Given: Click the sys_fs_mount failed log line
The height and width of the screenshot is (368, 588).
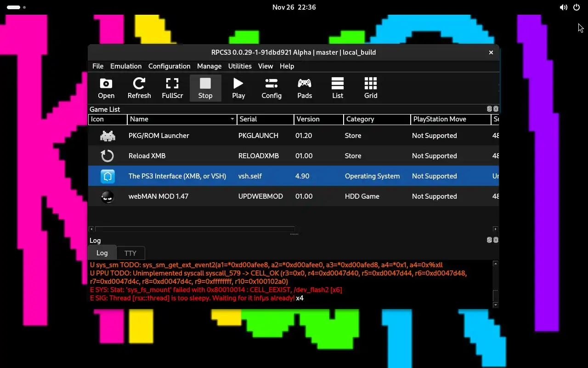Looking at the screenshot, I should point(216,290).
